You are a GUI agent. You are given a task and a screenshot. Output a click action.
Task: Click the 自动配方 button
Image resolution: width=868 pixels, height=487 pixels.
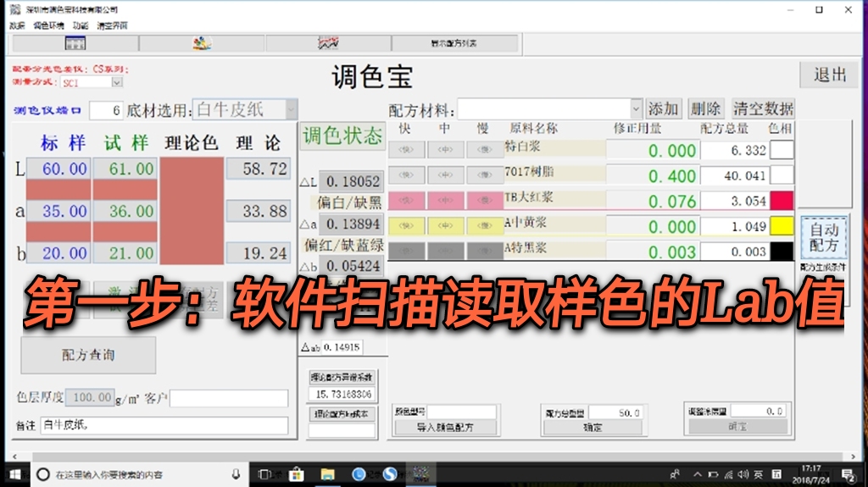click(x=823, y=237)
